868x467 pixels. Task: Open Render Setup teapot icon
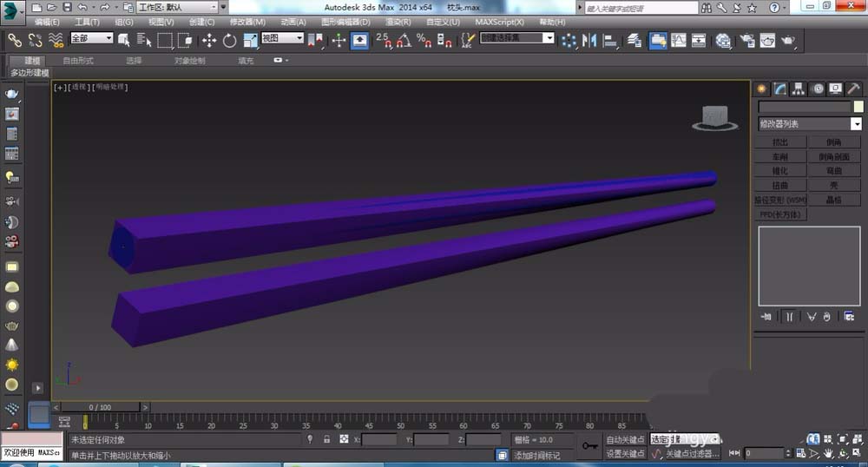[747, 41]
